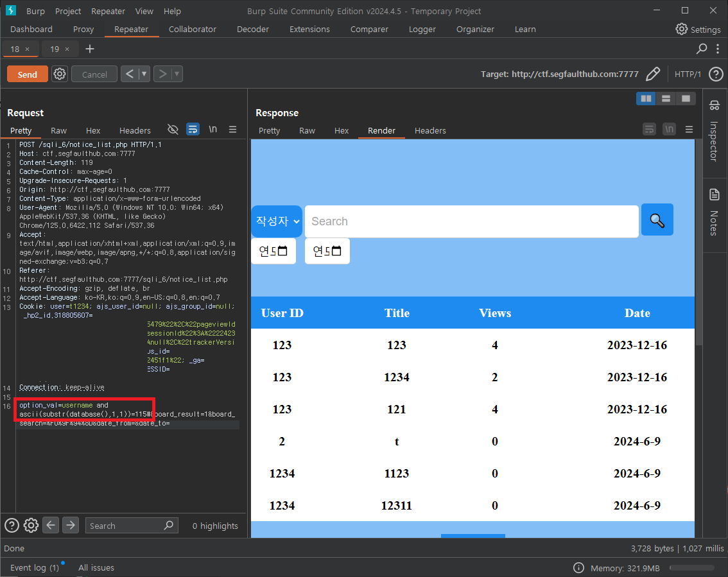Select request Headers view tab

135,131
